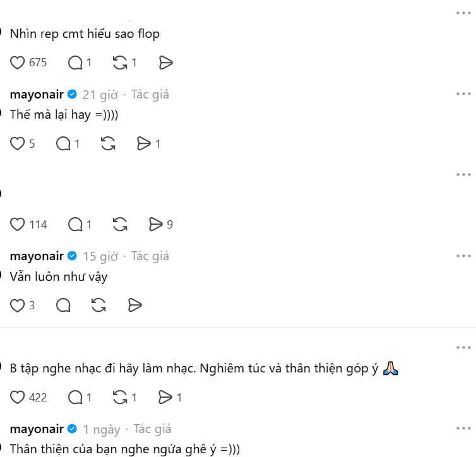
Task: Reply to 'Thế mà lại hay' comment
Action: tap(63, 143)
